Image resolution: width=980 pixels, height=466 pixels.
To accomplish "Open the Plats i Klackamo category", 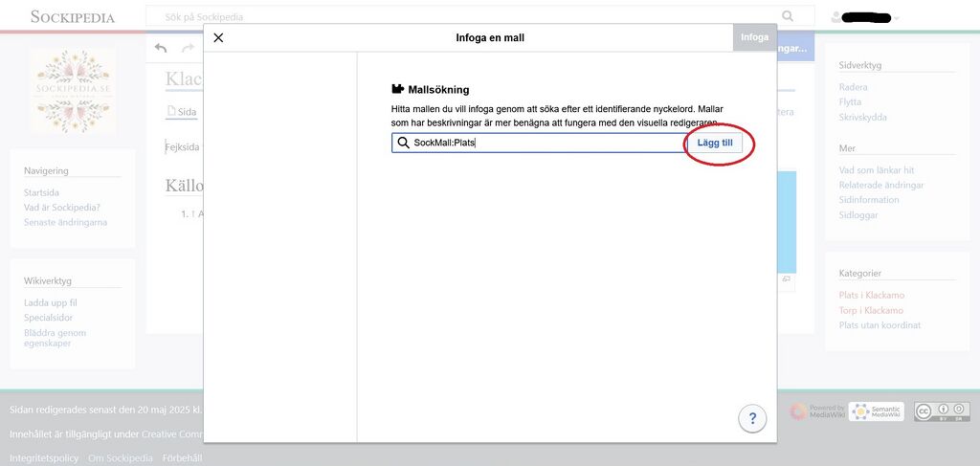I will [x=871, y=296].
